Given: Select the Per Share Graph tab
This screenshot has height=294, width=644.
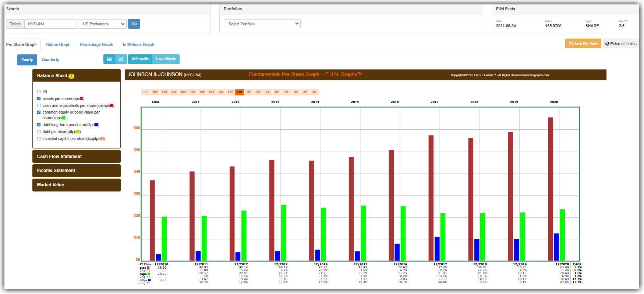Looking at the screenshot, I should (21, 44).
